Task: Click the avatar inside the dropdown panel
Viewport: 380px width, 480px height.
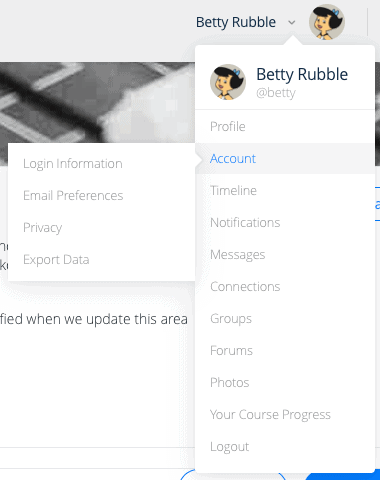Action: 228,82
